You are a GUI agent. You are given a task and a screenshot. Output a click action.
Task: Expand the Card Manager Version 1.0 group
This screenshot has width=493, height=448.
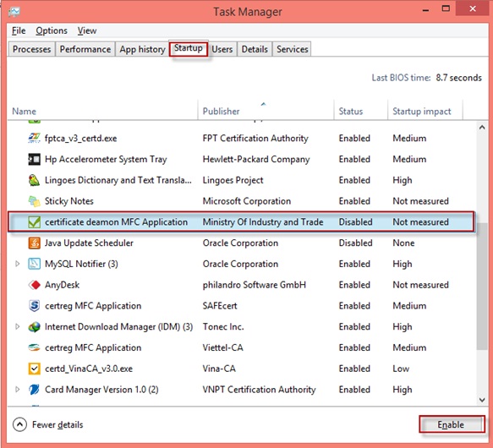point(18,390)
